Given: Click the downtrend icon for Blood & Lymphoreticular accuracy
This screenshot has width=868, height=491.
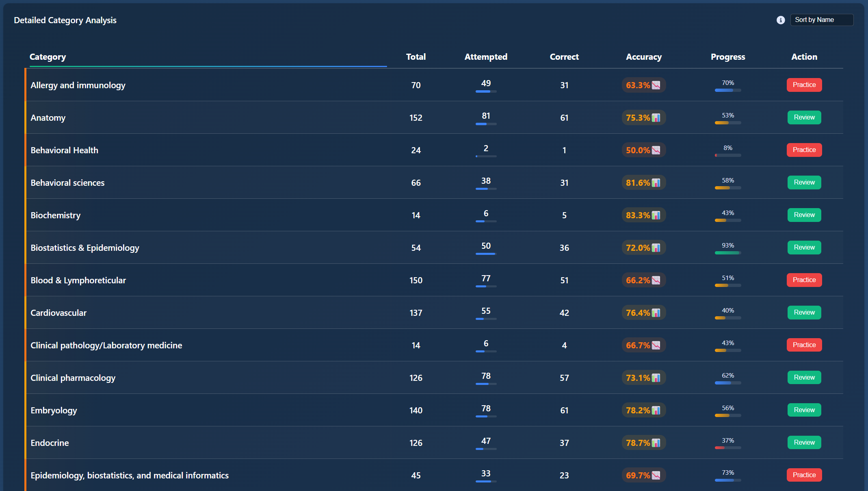Looking at the screenshot, I should (656, 280).
